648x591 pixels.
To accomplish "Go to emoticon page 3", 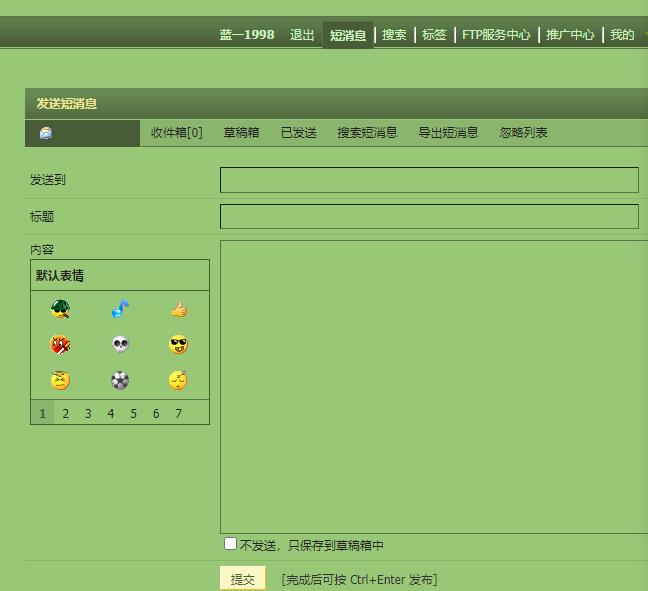I will point(88,413).
